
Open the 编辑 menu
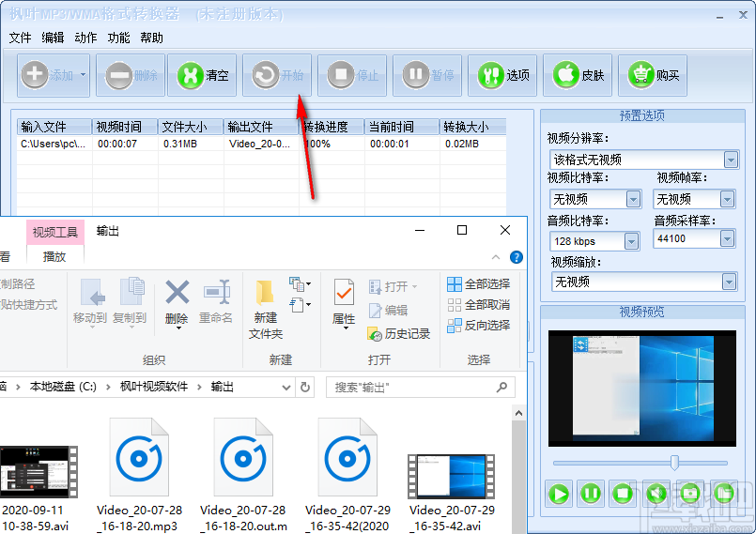point(53,38)
